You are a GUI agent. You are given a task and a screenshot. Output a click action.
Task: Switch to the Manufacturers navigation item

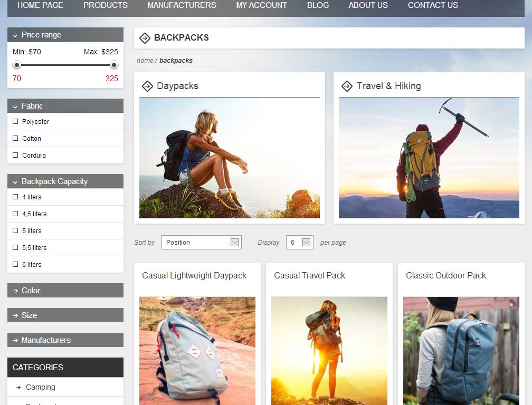click(x=182, y=5)
